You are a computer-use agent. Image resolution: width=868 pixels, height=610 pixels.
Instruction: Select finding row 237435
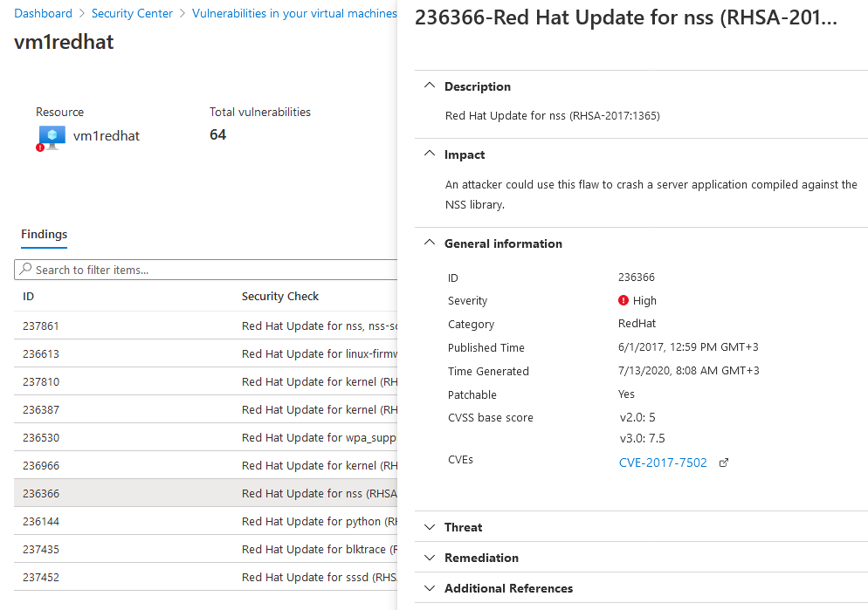(206, 549)
